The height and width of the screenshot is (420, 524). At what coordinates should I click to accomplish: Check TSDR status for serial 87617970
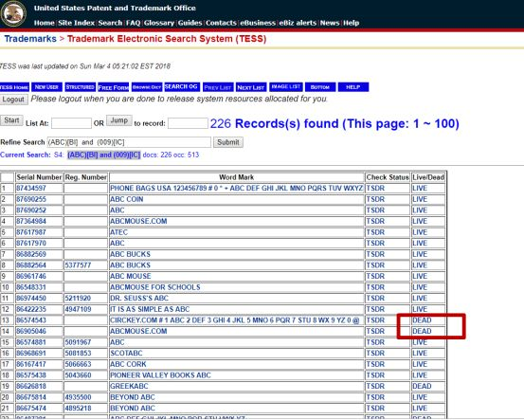pos(375,243)
